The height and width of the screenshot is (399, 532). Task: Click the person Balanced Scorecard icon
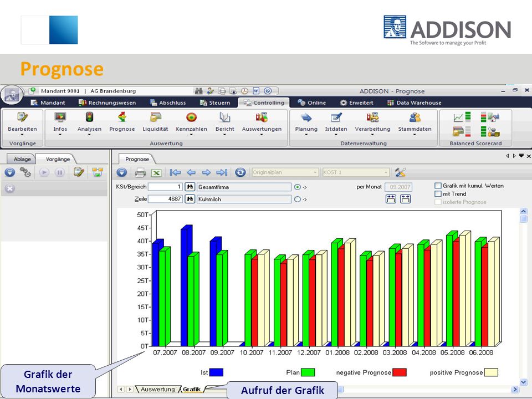[490, 131]
